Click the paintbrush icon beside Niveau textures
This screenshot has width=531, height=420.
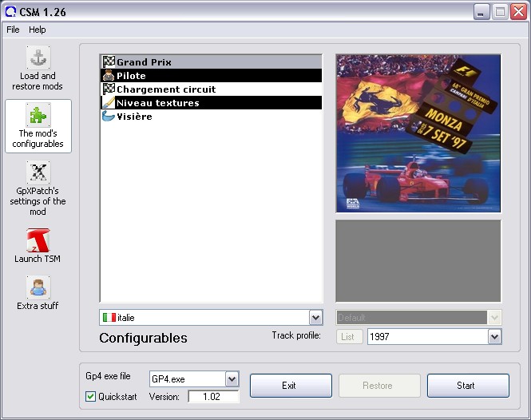[109, 102]
